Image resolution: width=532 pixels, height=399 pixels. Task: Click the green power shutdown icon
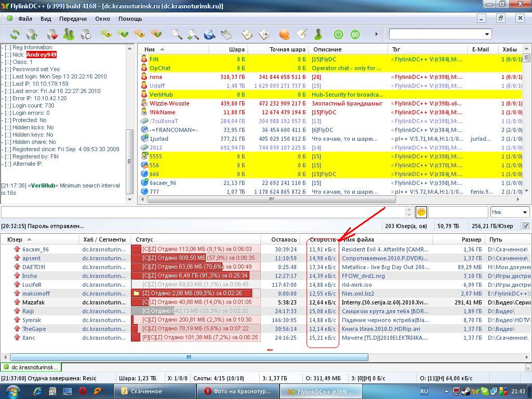click(x=338, y=34)
